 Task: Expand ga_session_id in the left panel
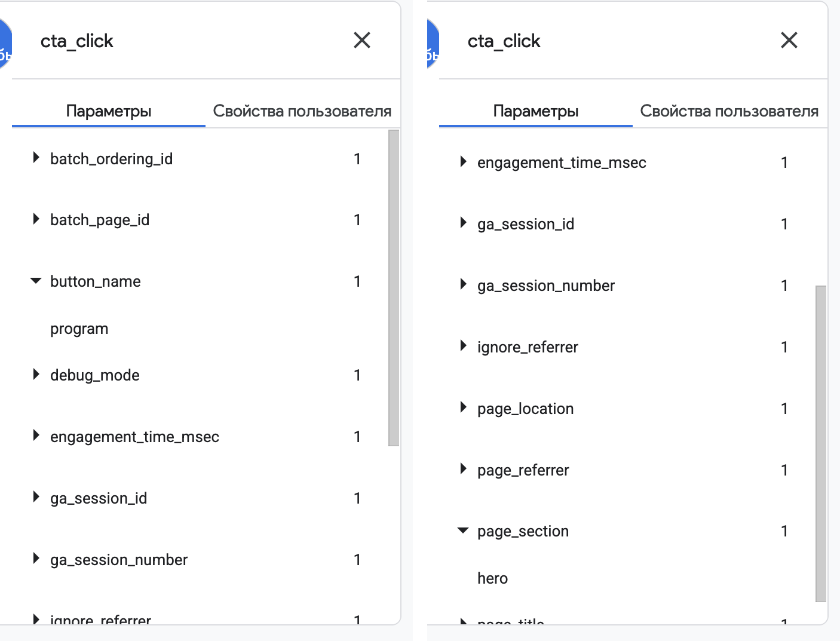(x=36, y=498)
